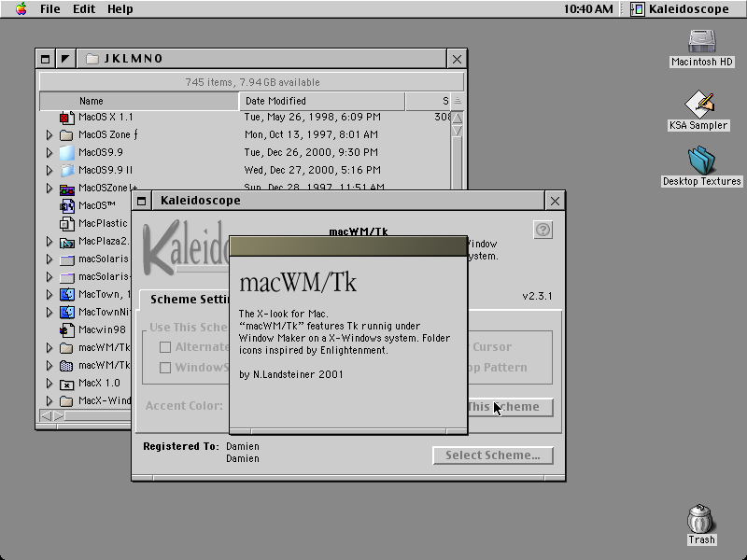This screenshot has width=747, height=560.
Task: Expand the MacOS Zone ƒ folder
Action: point(49,134)
